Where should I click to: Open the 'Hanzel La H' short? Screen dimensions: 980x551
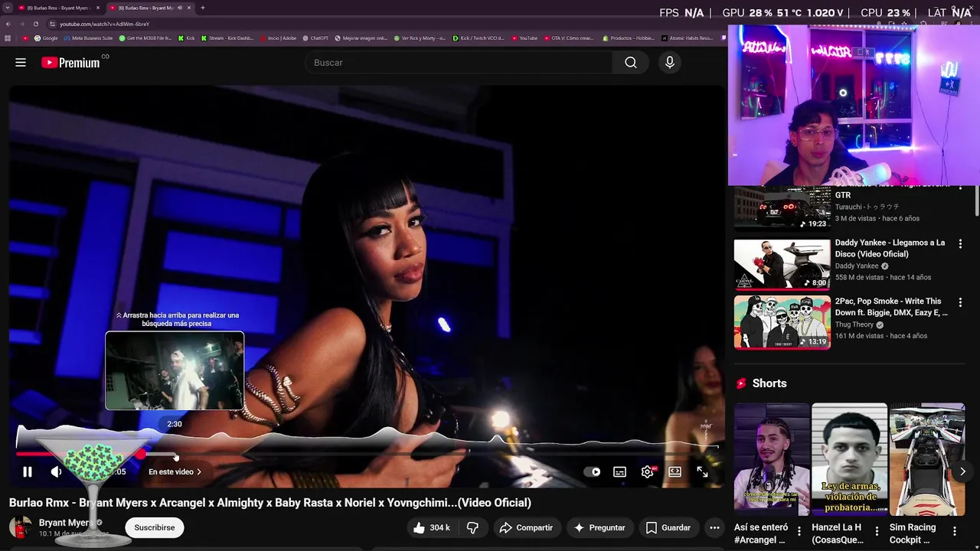(x=849, y=459)
